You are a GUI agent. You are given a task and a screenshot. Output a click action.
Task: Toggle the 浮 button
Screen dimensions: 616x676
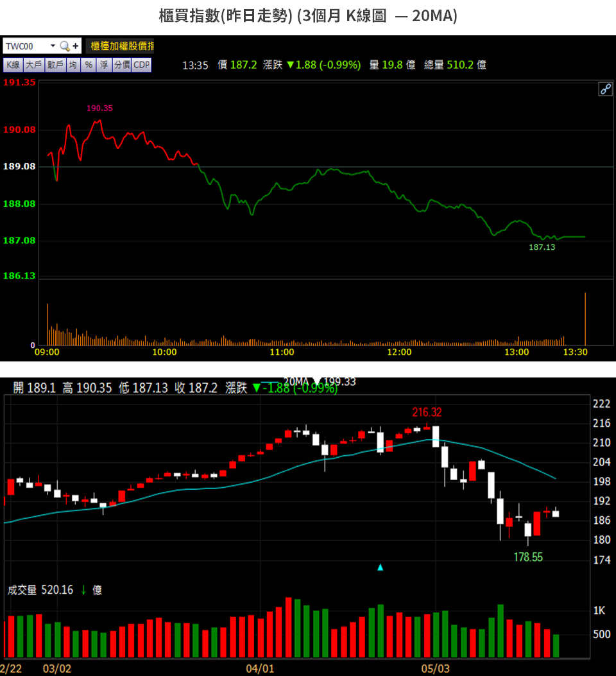tap(104, 65)
